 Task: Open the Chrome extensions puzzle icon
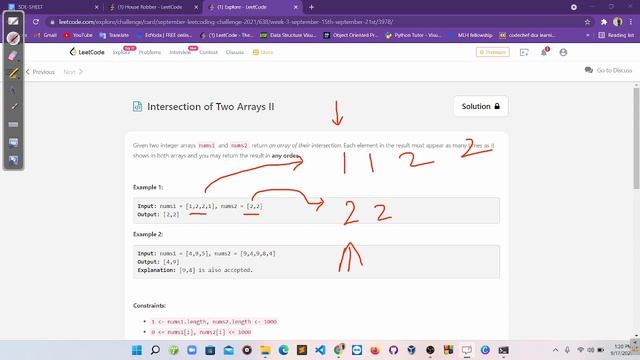(604, 22)
